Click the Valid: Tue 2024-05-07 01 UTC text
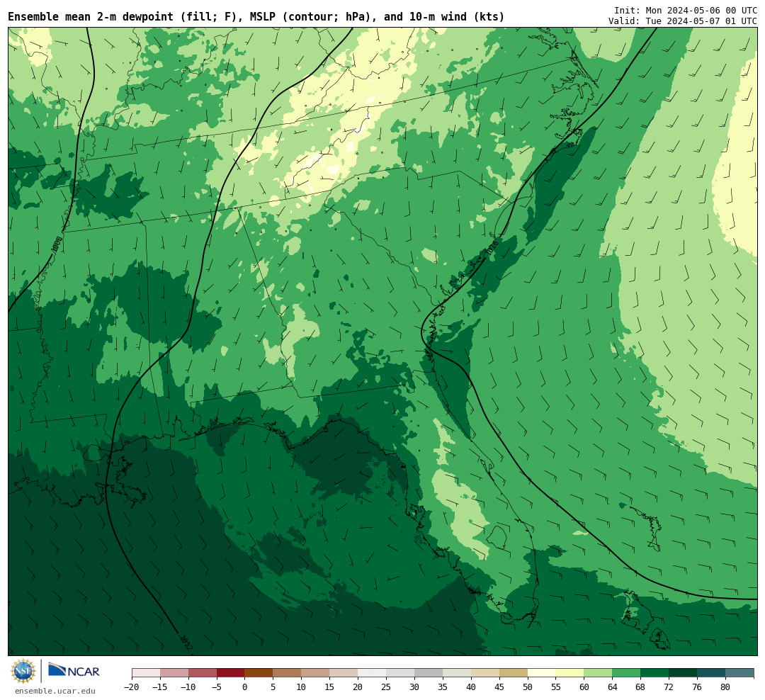765x700 pixels. pyautogui.click(x=683, y=21)
